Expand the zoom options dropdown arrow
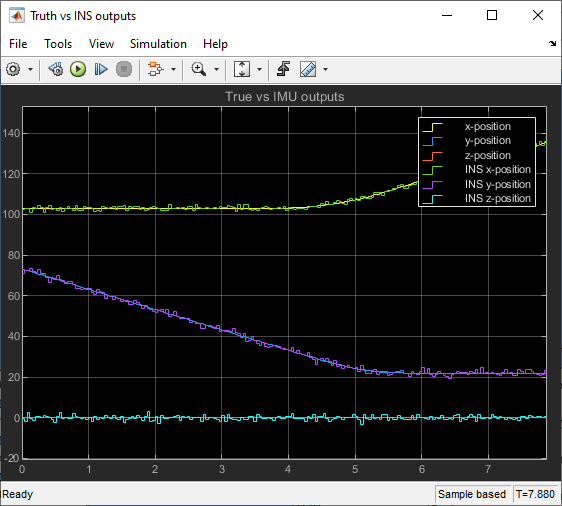The image size is (562, 506). point(216,70)
